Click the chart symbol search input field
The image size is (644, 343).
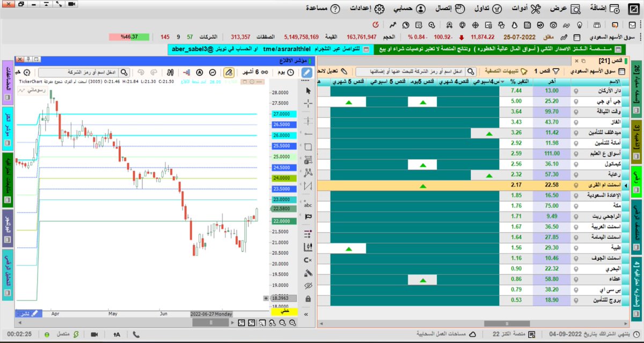click(78, 72)
